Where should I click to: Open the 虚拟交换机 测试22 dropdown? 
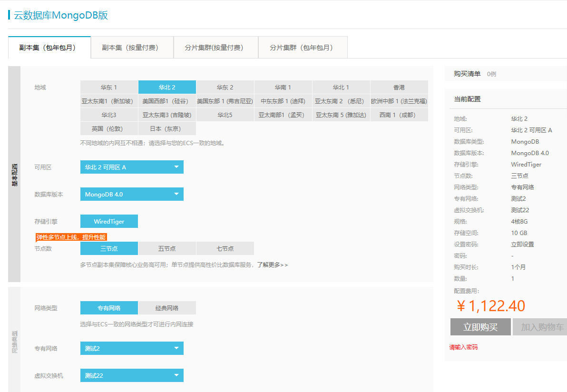[132, 375]
